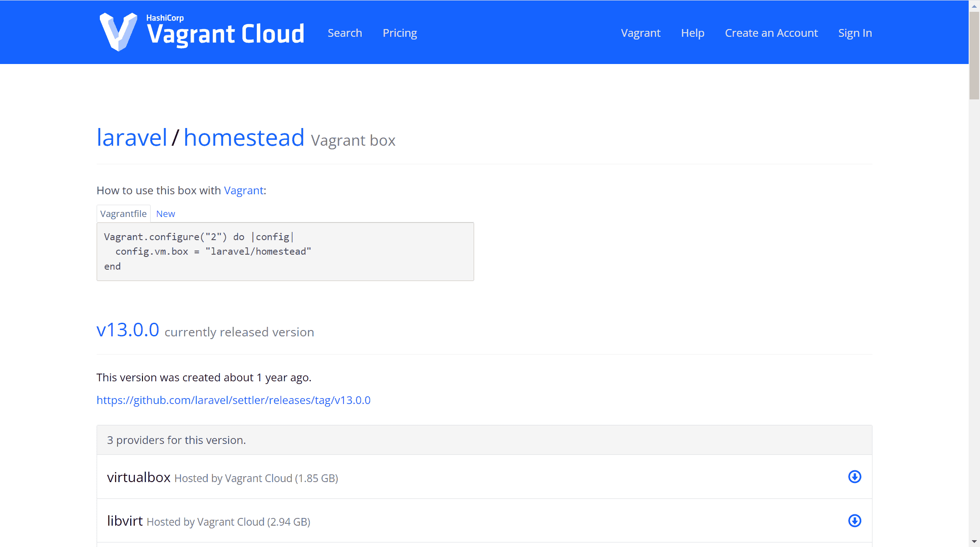Switch to the New tab
980x547 pixels.
[x=166, y=214]
